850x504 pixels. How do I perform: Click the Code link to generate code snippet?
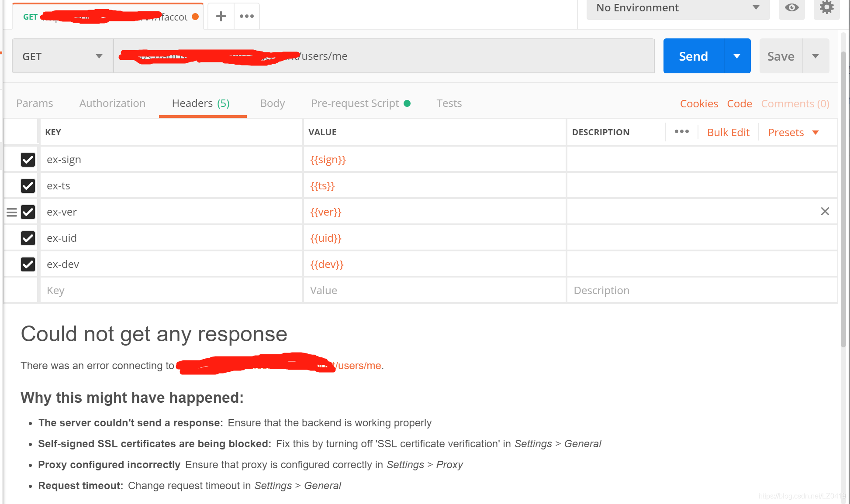click(x=739, y=103)
